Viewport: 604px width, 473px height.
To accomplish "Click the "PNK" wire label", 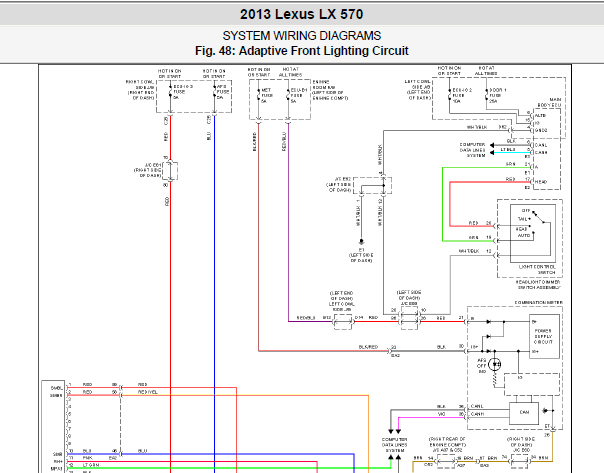I will point(87,458).
